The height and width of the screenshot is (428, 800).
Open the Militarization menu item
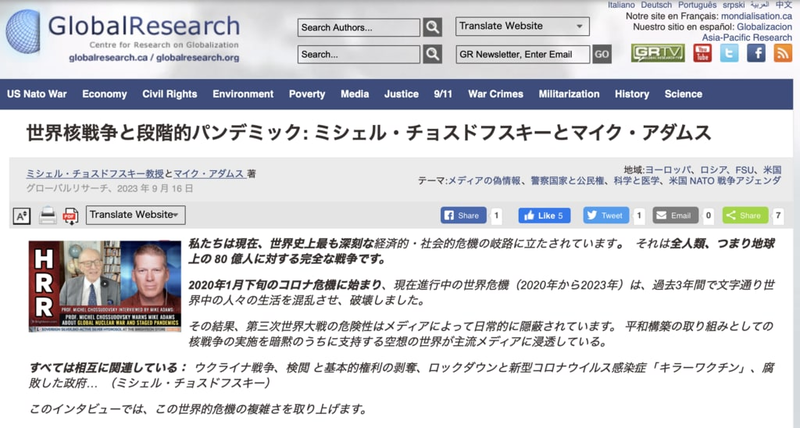click(569, 94)
